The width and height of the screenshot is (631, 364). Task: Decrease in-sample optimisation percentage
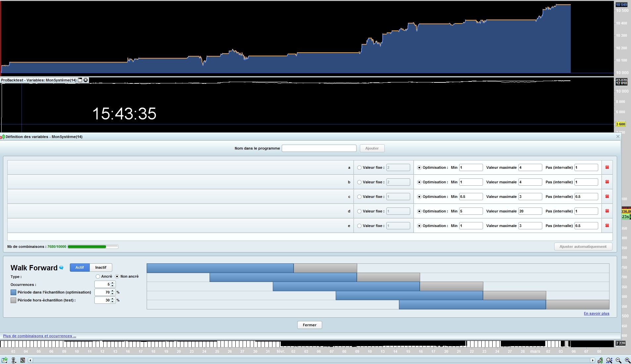coord(113,294)
